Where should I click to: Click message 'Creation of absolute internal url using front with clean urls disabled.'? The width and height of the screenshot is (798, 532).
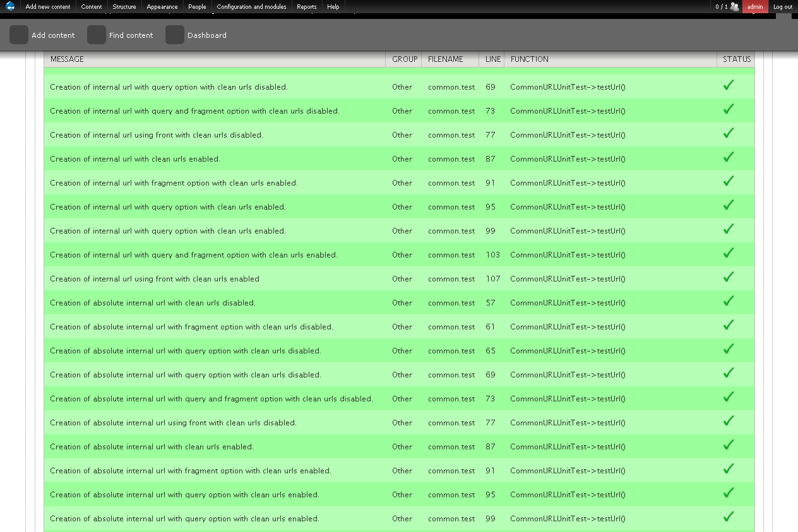tap(173, 423)
